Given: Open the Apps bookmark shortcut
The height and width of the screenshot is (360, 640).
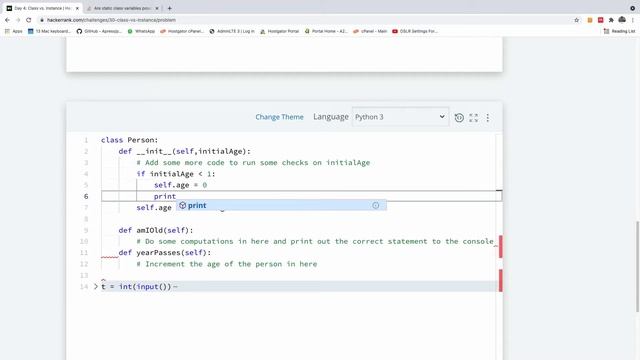Looking at the screenshot, I should coord(13,31).
